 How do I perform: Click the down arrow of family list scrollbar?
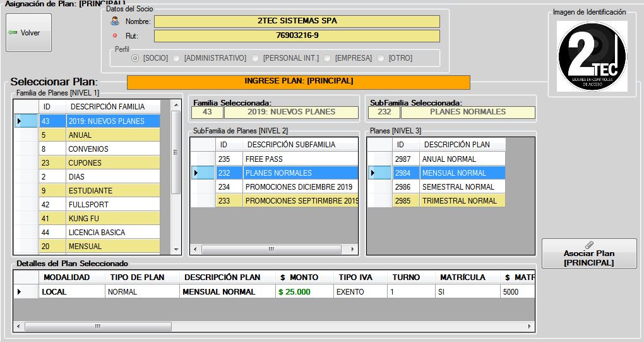click(x=176, y=250)
